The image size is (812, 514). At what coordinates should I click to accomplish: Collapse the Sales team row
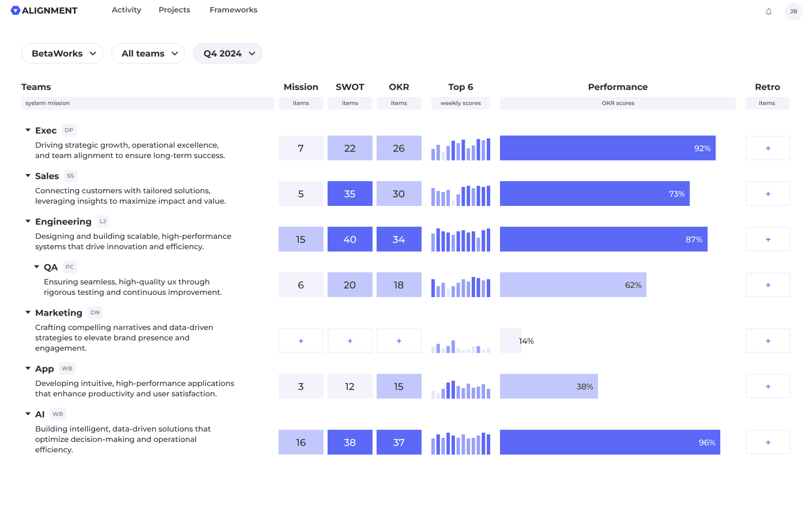28,176
